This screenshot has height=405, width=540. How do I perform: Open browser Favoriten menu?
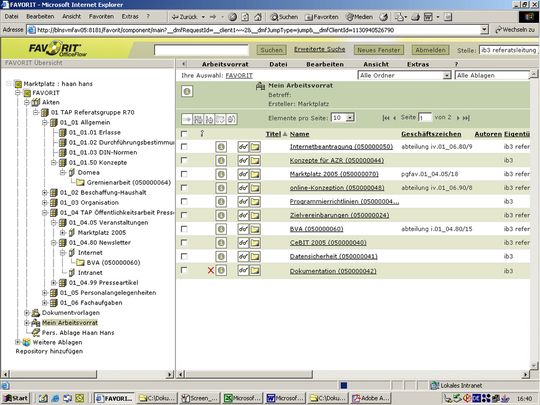[101, 16]
